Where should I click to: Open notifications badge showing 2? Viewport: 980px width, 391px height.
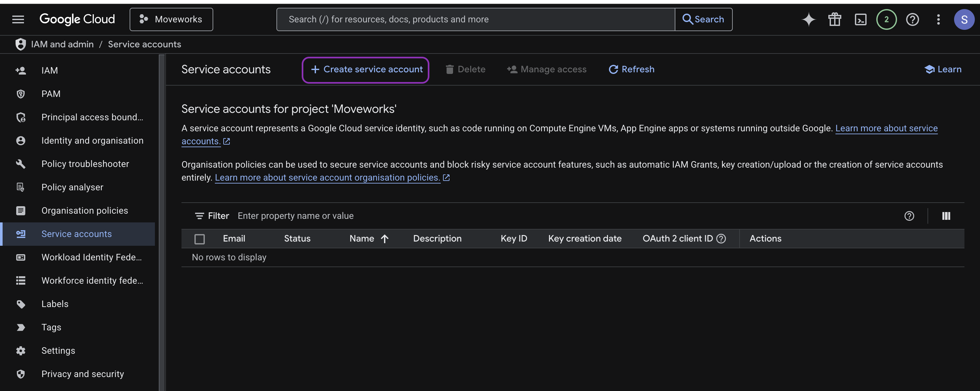click(886, 19)
